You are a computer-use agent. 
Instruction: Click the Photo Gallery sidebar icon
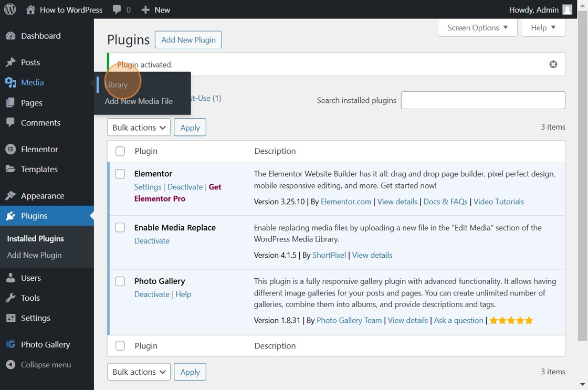(x=11, y=344)
